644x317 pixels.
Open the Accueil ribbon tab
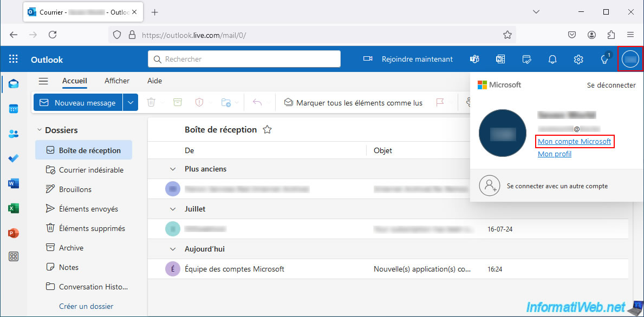[74, 81]
